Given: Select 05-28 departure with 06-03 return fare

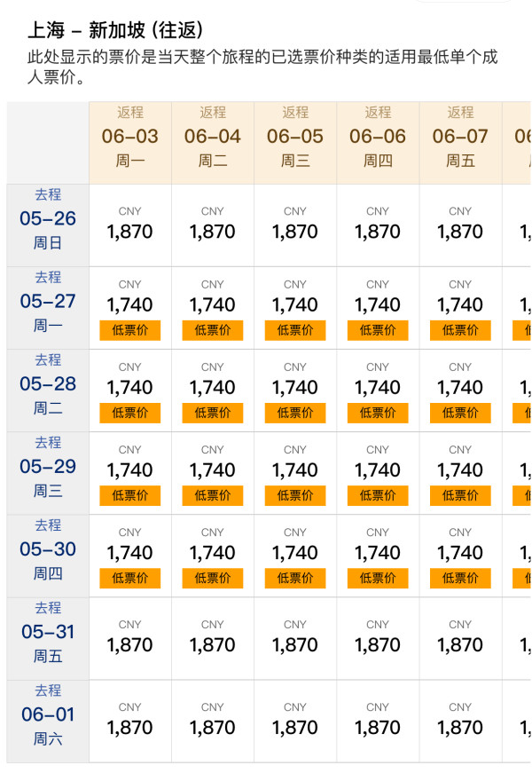Looking at the screenshot, I should click(x=129, y=390).
